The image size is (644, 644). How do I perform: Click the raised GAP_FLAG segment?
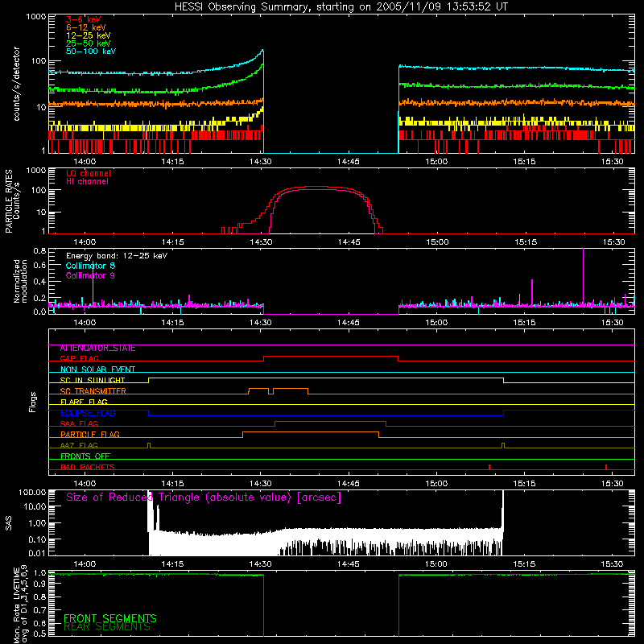tap(331, 356)
